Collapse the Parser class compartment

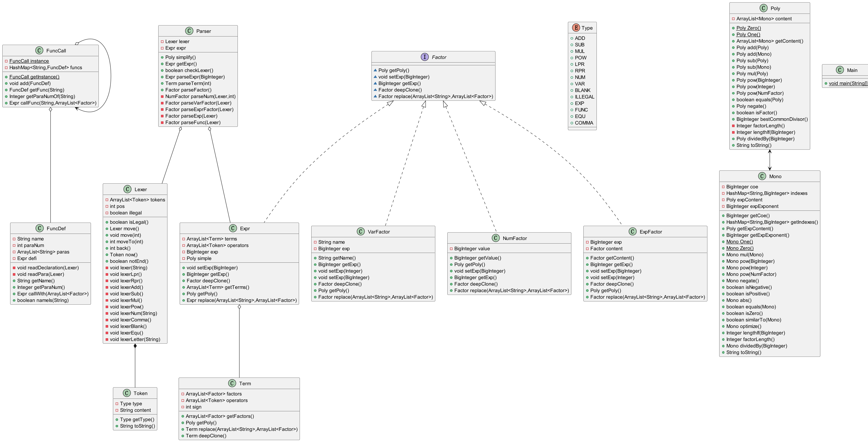pos(198,31)
